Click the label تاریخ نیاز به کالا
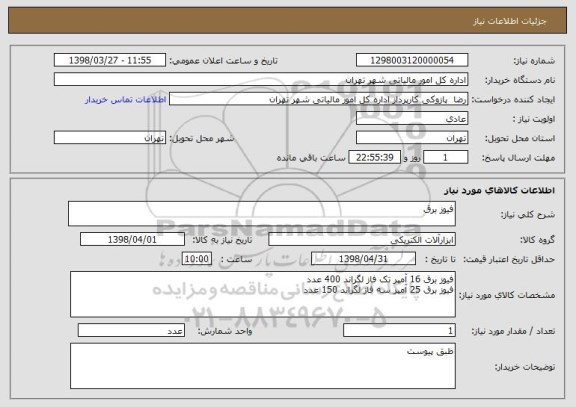Viewport: 576px width, 407px height. 223,240
